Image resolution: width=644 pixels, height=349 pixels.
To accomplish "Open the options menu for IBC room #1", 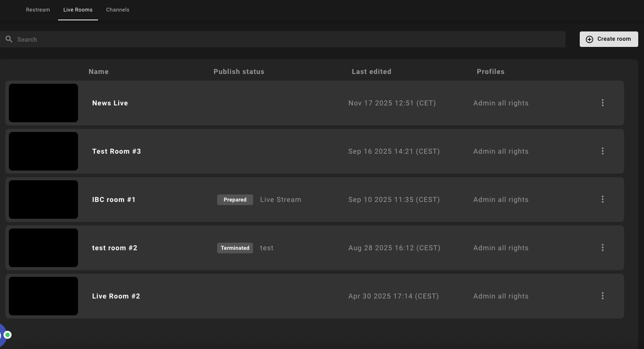I will tap(602, 199).
